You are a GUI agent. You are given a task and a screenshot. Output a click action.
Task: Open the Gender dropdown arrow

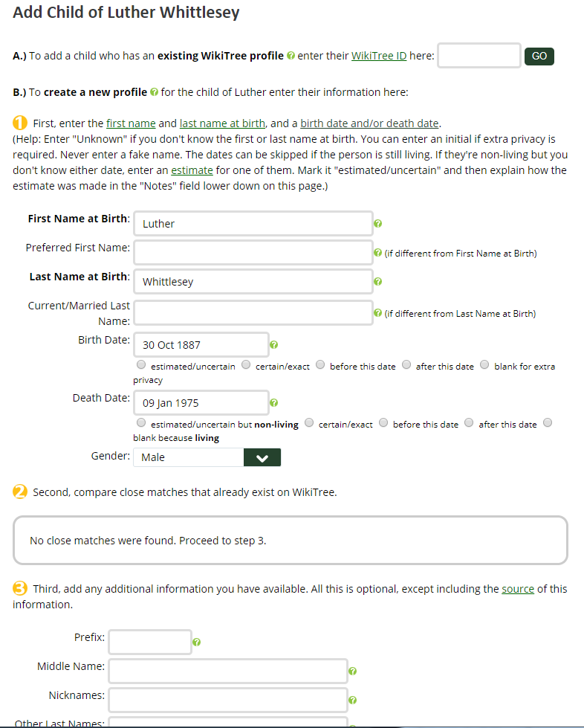pyautogui.click(x=262, y=457)
